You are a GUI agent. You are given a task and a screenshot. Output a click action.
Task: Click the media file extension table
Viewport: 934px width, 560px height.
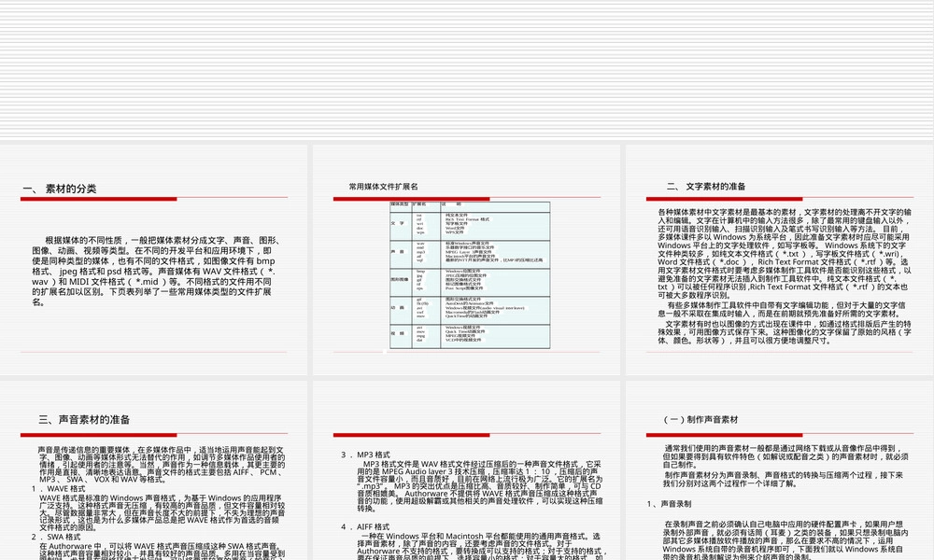pos(470,275)
